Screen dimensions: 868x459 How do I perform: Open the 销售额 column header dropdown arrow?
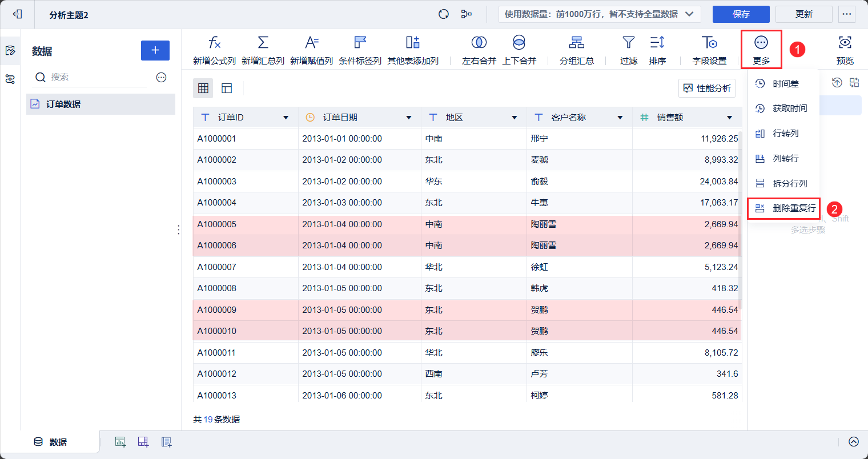[729, 118]
